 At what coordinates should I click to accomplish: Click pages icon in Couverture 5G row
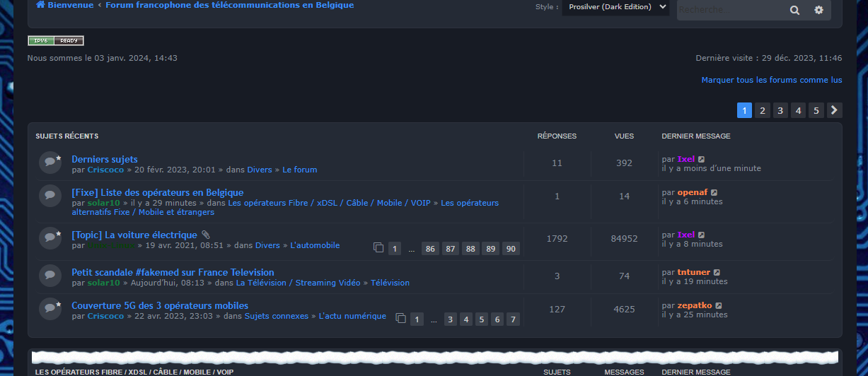pyautogui.click(x=401, y=319)
